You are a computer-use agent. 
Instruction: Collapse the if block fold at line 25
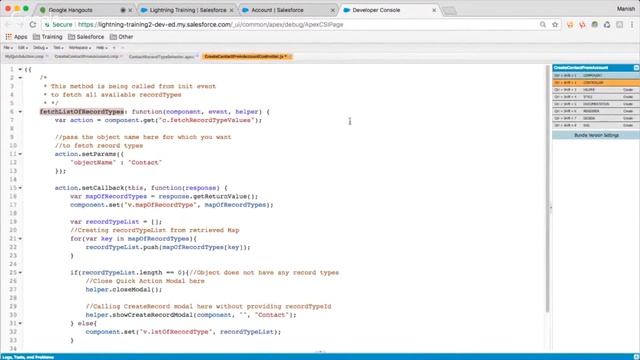pyautogui.click(x=20, y=272)
